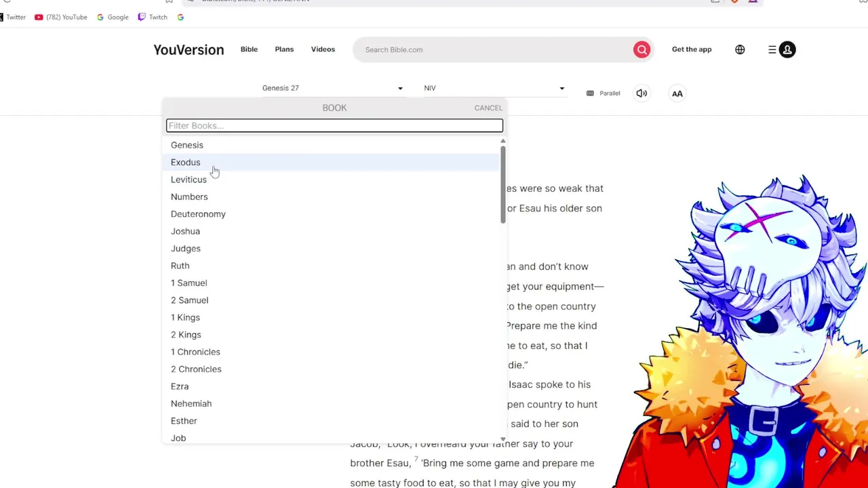This screenshot has height=488, width=868.
Task: Click the YouVersion logo
Action: pos(189,49)
